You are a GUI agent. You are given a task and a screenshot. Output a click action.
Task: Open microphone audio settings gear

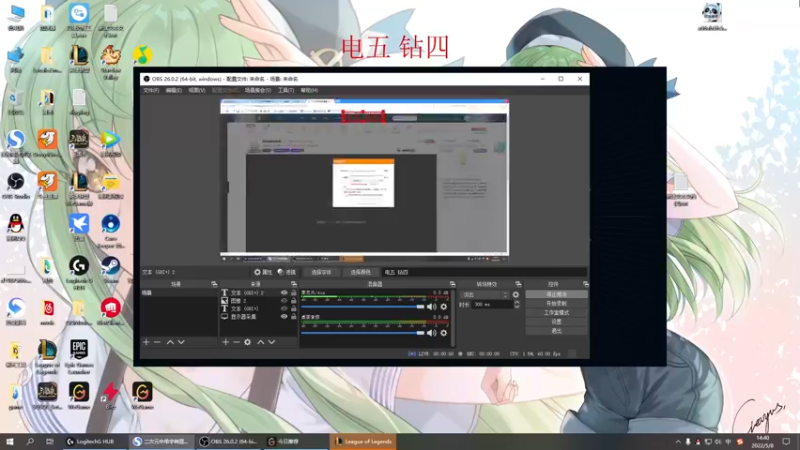443,307
